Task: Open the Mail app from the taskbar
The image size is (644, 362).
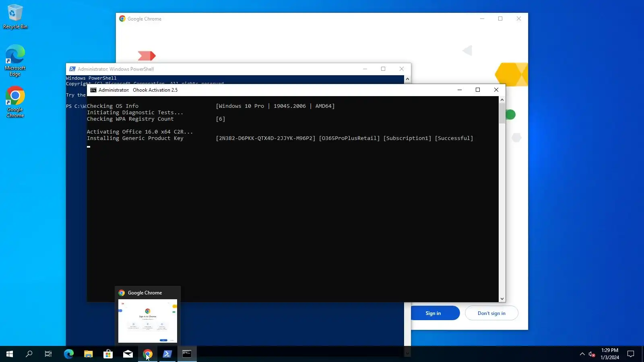Action: click(128, 354)
